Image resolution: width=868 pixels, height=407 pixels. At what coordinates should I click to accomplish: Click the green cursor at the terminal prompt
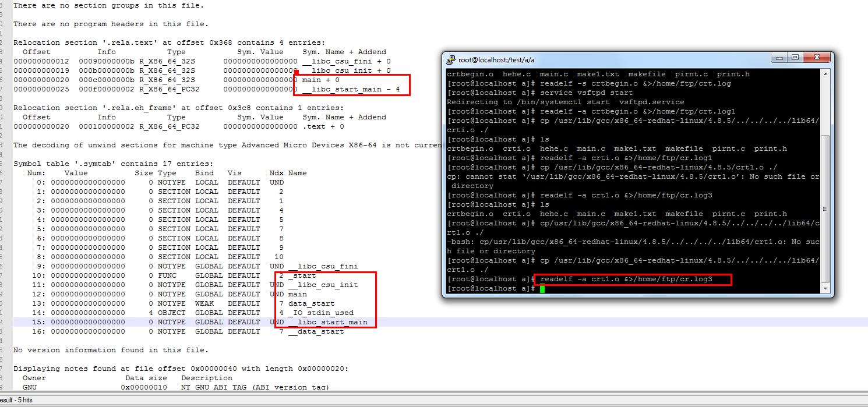(x=542, y=289)
